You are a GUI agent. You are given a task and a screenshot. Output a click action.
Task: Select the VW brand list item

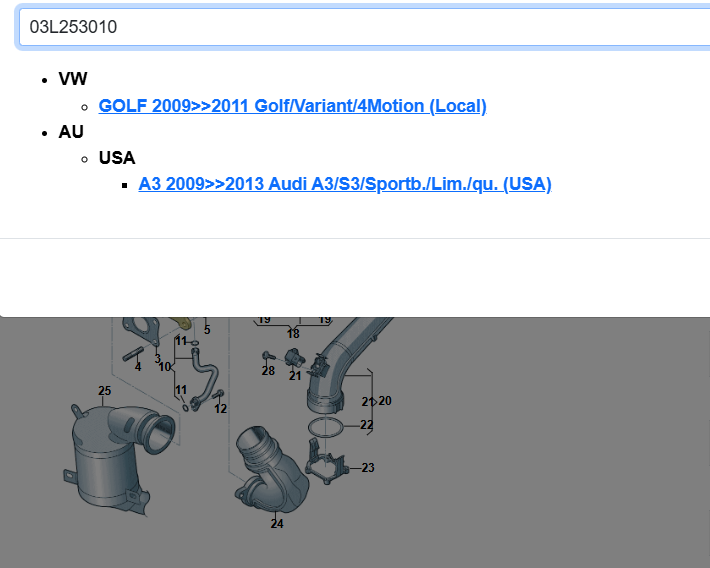[x=72, y=80]
